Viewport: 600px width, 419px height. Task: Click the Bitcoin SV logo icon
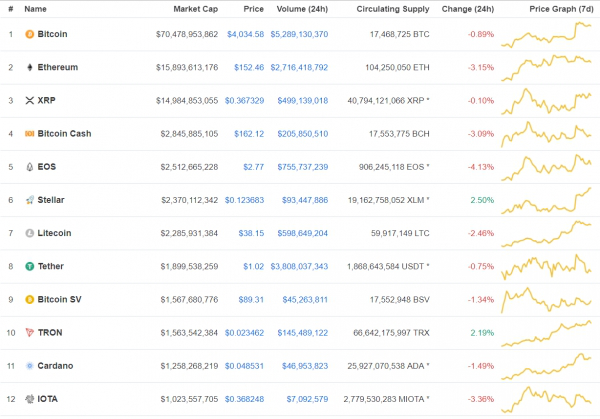[29, 299]
